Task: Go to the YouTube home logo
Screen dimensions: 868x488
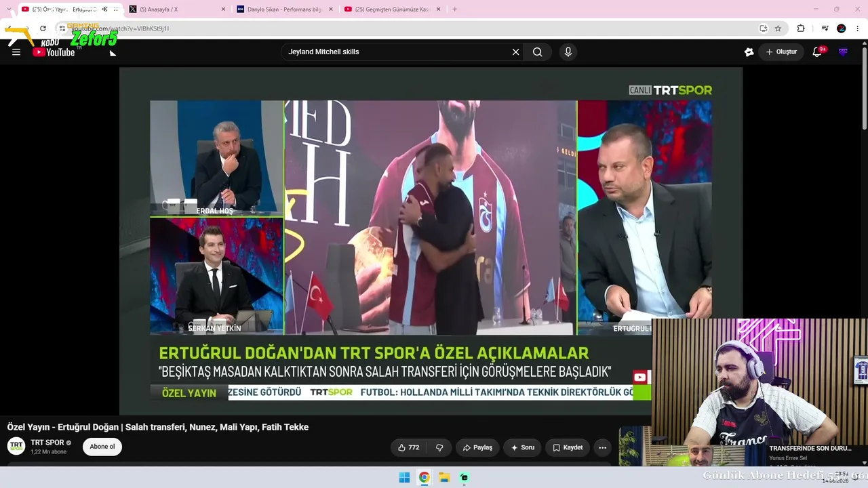Action: point(54,52)
